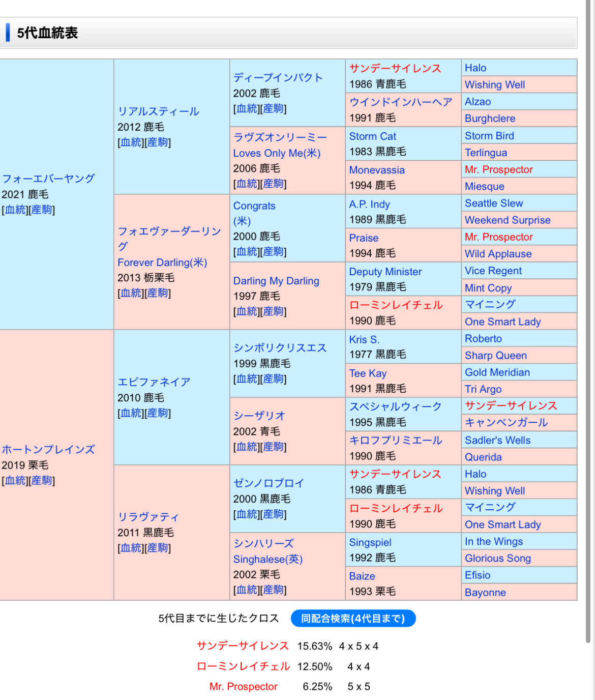Image resolution: width=595 pixels, height=700 pixels.
Task: Open the A.P. Indy link
Action: 370,204
